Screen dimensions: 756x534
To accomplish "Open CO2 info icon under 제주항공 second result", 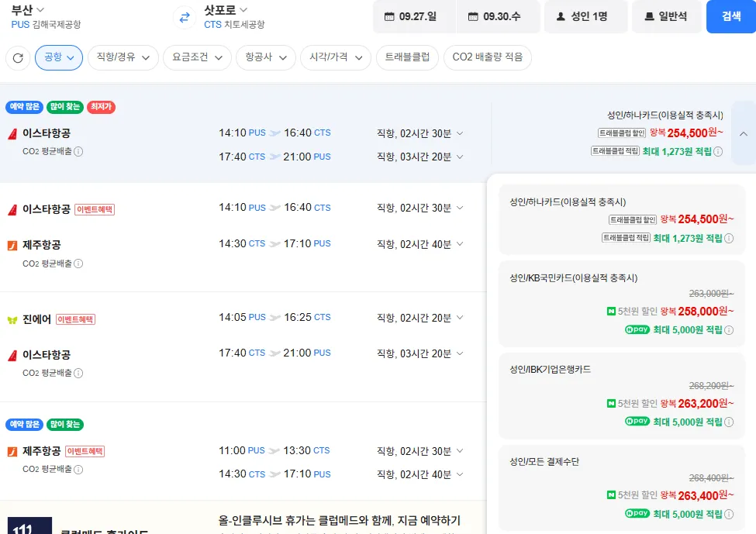I will 78,264.
